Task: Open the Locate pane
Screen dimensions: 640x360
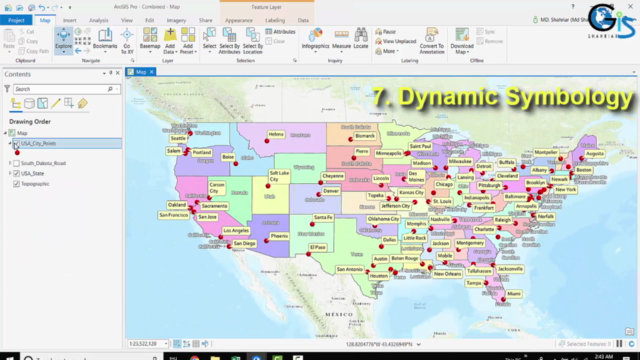Action: pos(361,39)
